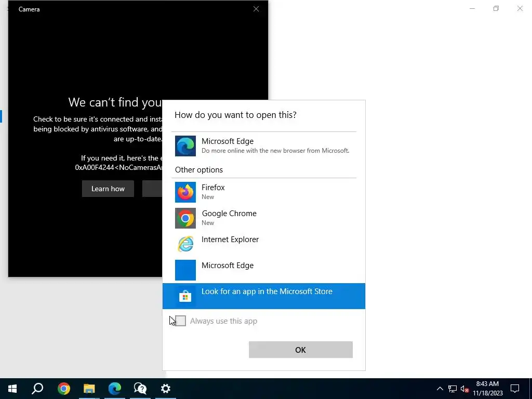Choose the Firefox text entry
Viewport: 532px width, 399px height.
tap(213, 187)
